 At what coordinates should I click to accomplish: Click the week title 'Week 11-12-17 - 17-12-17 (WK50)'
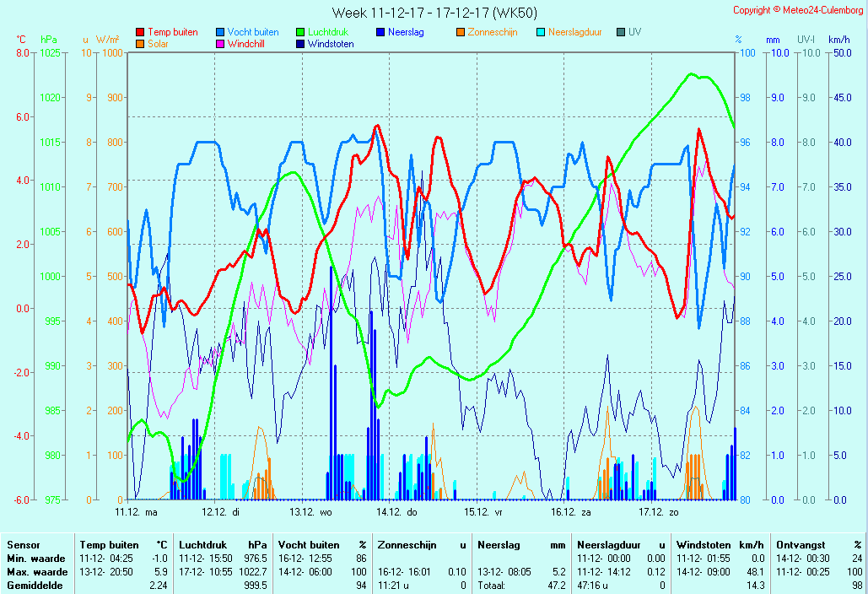tap(434, 13)
